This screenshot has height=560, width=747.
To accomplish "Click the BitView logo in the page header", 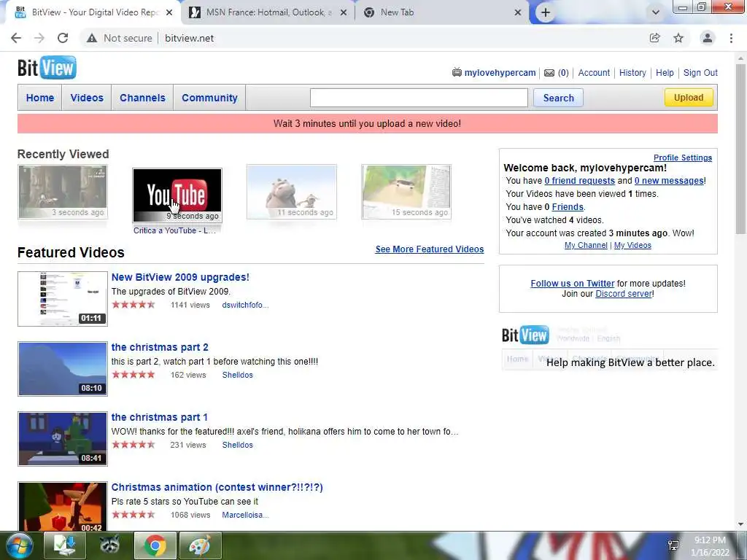I will pyautogui.click(x=47, y=68).
